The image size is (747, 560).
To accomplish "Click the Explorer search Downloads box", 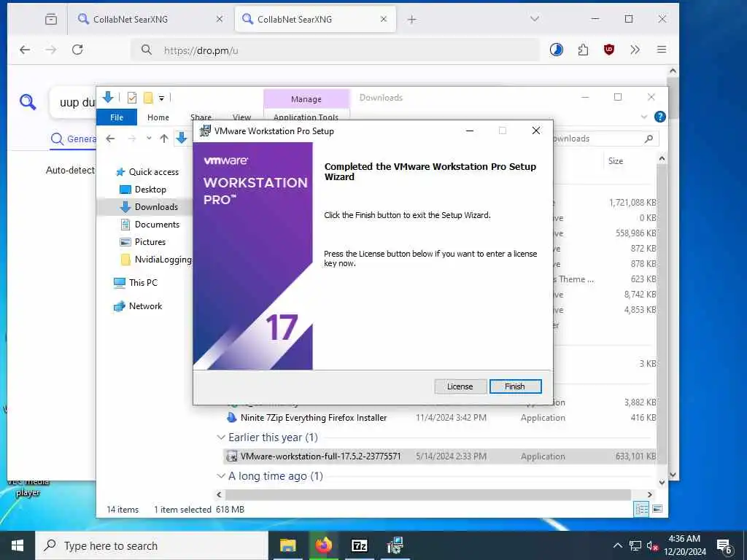I will tap(605, 139).
